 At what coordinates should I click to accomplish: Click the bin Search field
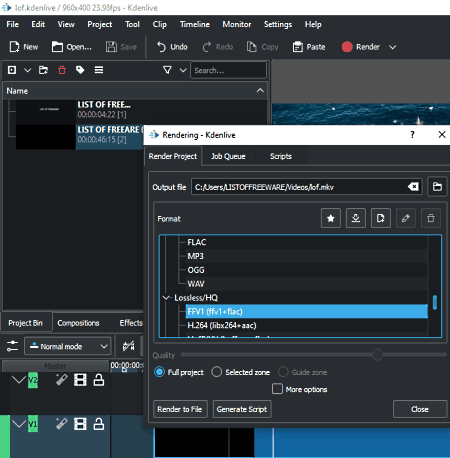pyautogui.click(x=228, y=70)
